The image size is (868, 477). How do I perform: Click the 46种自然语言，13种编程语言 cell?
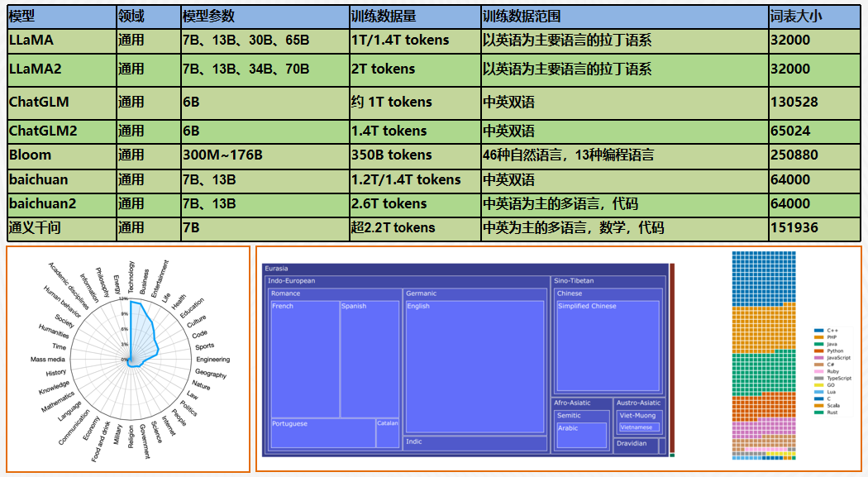pyautogui.click(x=624, y=155)
